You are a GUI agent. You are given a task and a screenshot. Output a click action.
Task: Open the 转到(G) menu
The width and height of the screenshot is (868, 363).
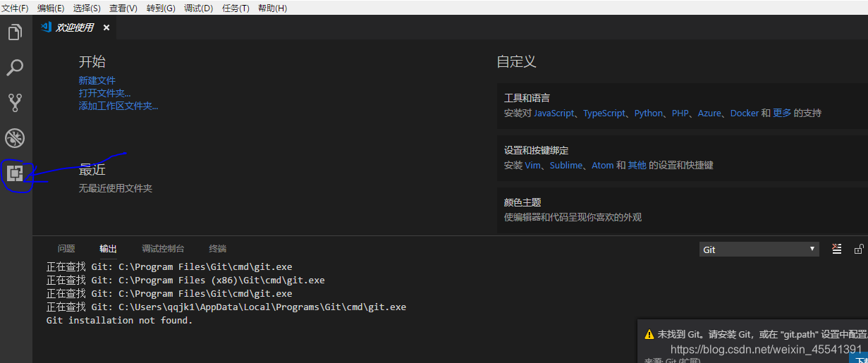pyautogui.click(x=161, y=8)
